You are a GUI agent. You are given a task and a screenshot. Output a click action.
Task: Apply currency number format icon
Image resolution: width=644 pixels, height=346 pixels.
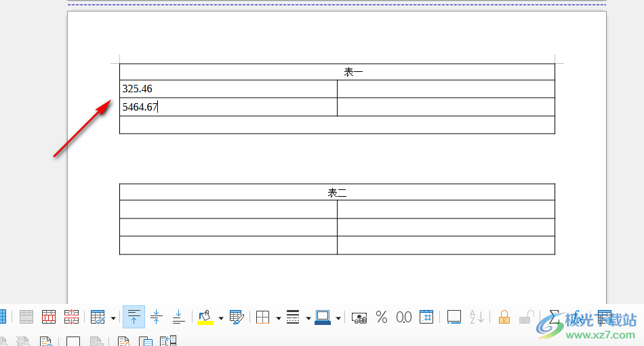point(359,318)
